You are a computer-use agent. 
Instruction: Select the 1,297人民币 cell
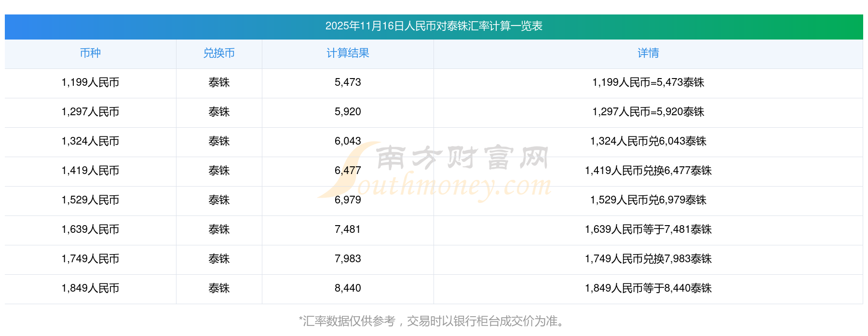click(x=90, y=112)
